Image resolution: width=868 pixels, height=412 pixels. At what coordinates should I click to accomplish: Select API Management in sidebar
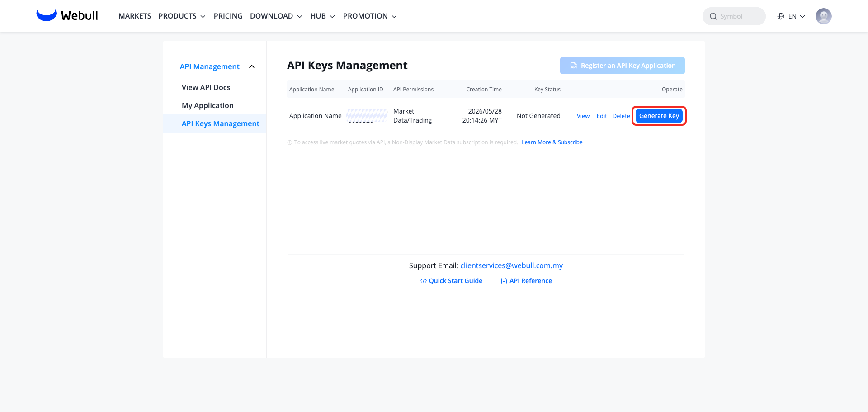tap(210, 66)
